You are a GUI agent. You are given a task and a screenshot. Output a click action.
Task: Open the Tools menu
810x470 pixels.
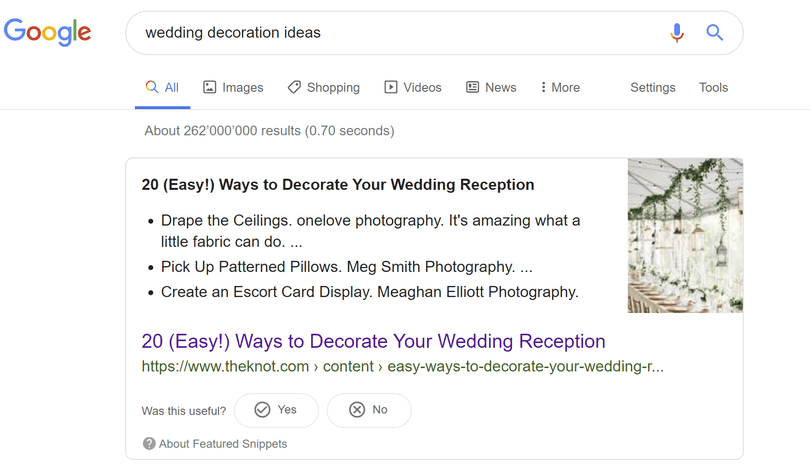[x=713, y=87]
